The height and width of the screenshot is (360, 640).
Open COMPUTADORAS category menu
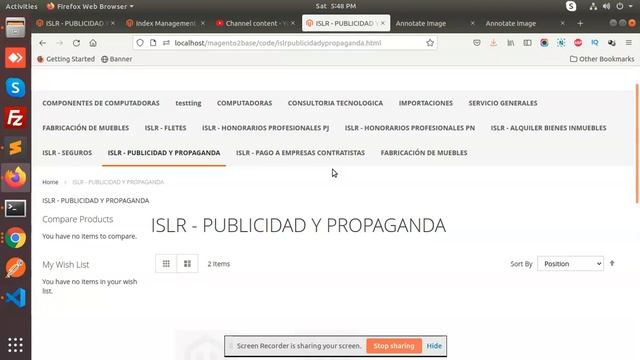coord(244,103)
